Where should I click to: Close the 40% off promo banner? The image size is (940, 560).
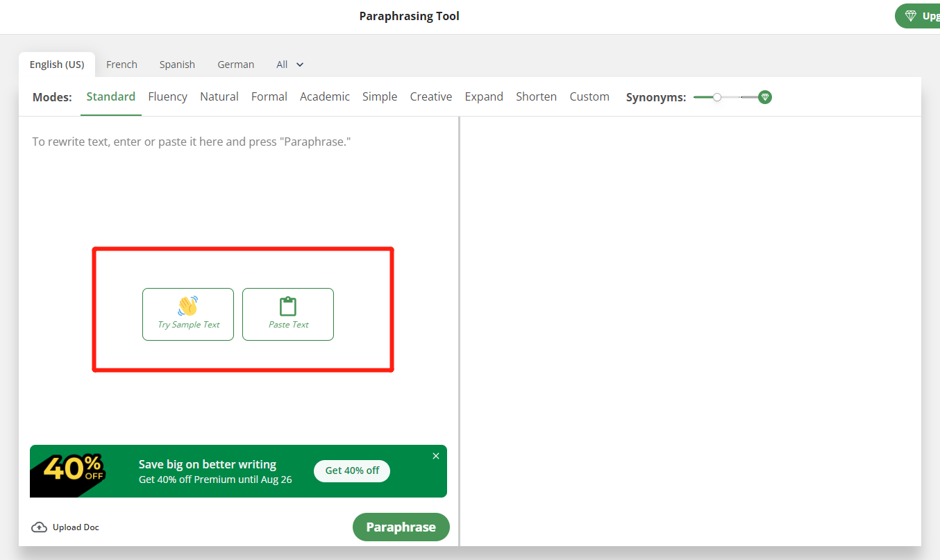436,456
